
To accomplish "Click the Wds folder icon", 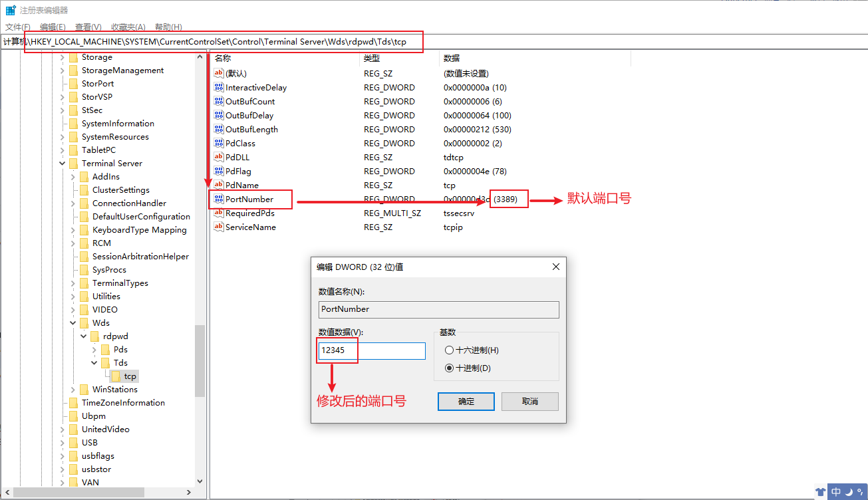I will tap(84, 323).
